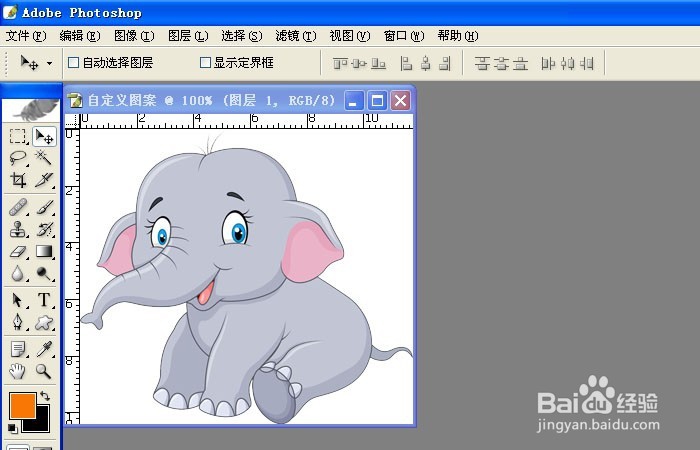The width and height of the screenshot is (700, 450).
Task: Click the Photoshop application icon in title bar
Action: (10, 12)
